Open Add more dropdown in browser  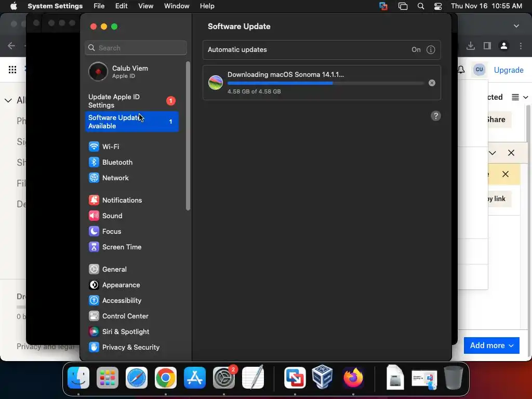[x=491, y=345]
